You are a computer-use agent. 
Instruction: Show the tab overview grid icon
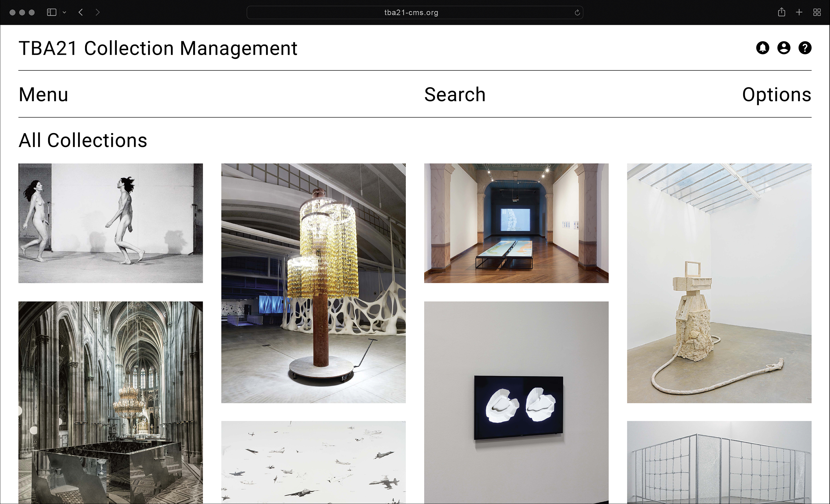pyautogui.click(x=817, y=12)
